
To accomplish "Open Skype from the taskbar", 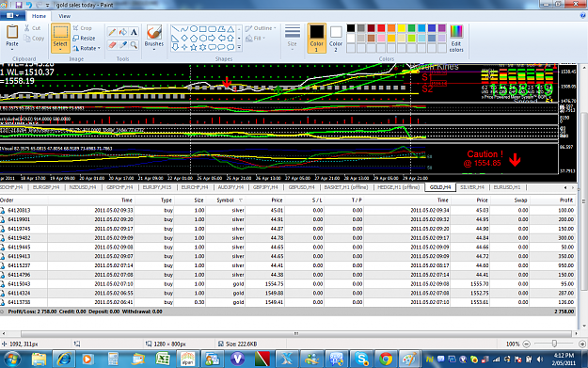I will click(360, 359).
